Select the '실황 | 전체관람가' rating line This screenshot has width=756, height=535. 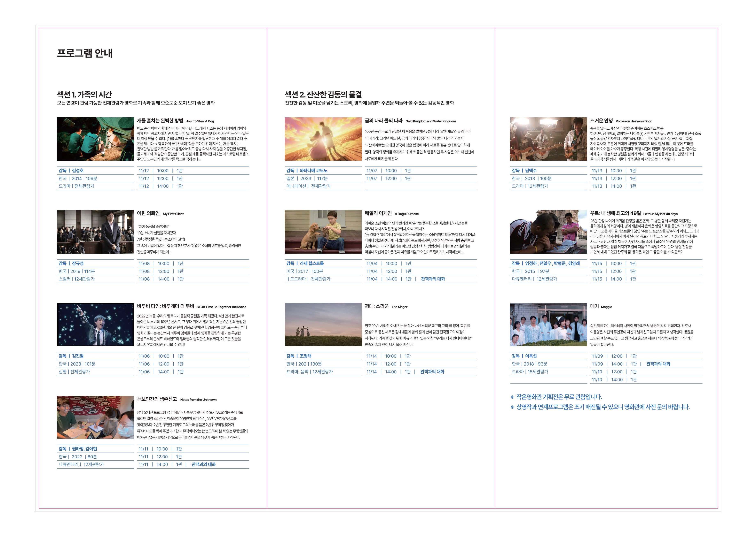coord(74,372)
